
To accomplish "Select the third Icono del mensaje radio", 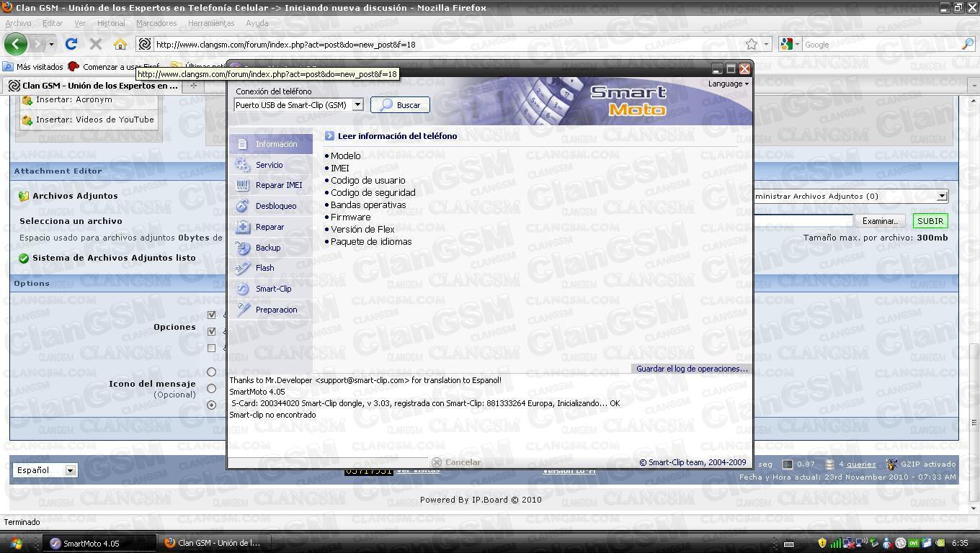I will point(211,405).
